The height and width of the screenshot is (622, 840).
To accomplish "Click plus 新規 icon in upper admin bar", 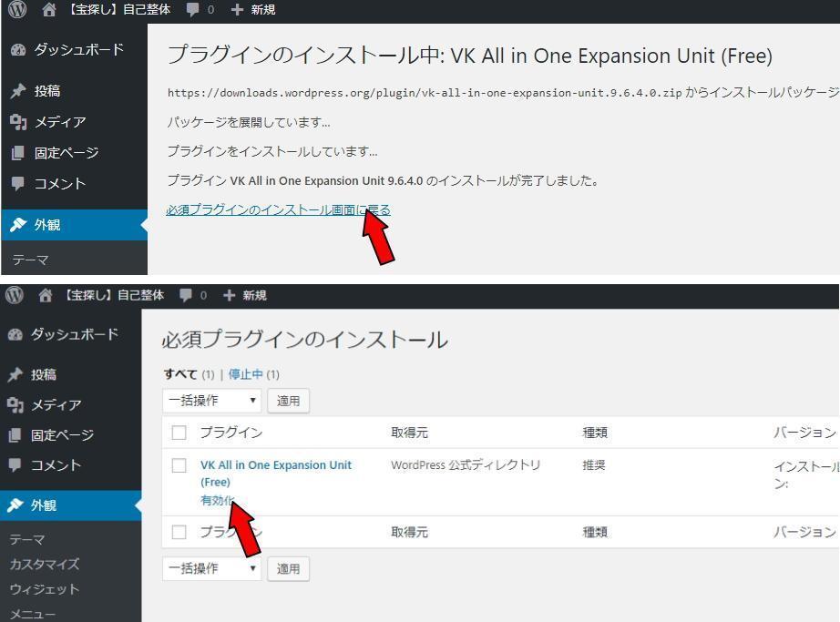I will tap(237, 10).
